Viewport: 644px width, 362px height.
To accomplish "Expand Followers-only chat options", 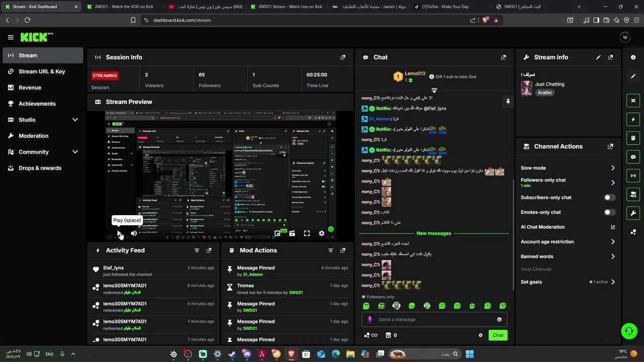I will click(613, 183).
